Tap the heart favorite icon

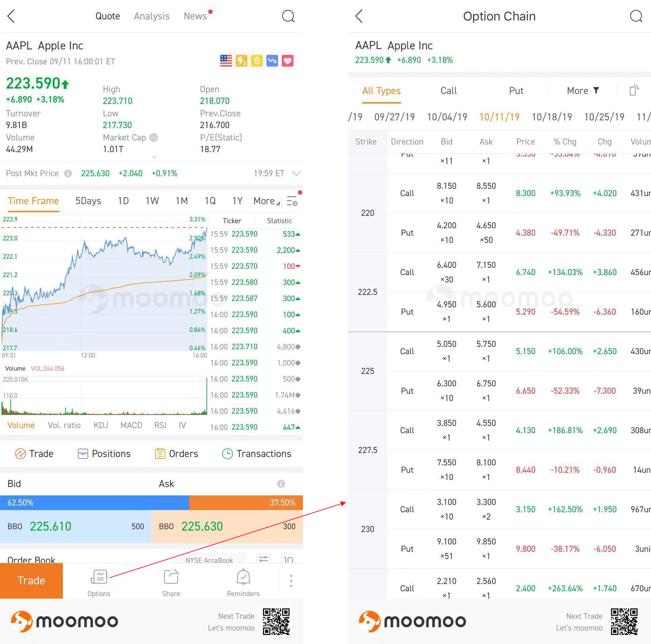coord(288,61)
